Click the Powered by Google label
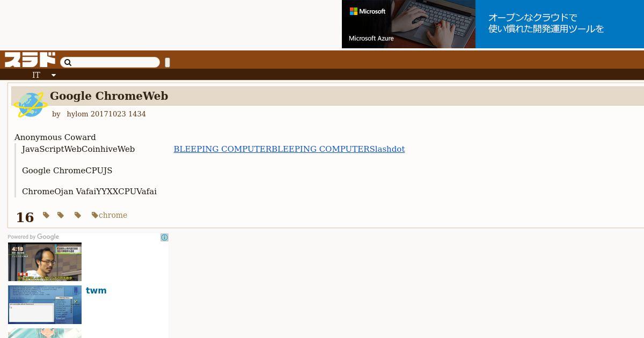644x338 pixels. coord(33,237)
